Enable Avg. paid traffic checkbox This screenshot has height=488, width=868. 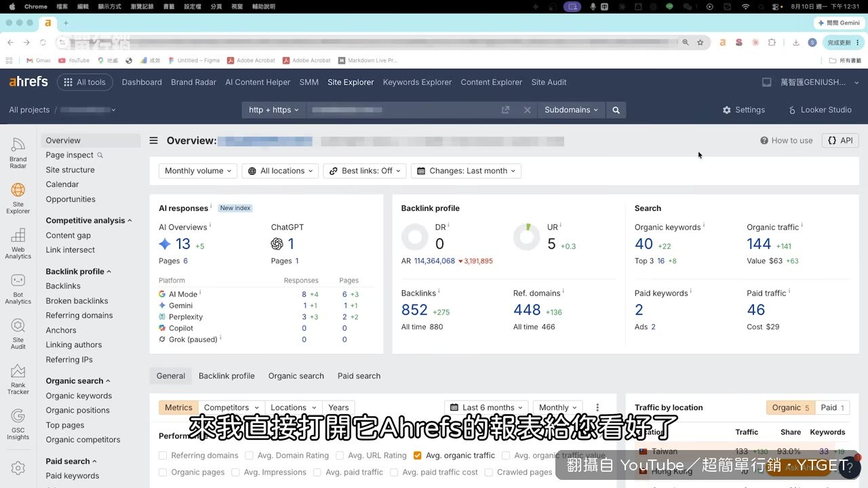point(317,472)
